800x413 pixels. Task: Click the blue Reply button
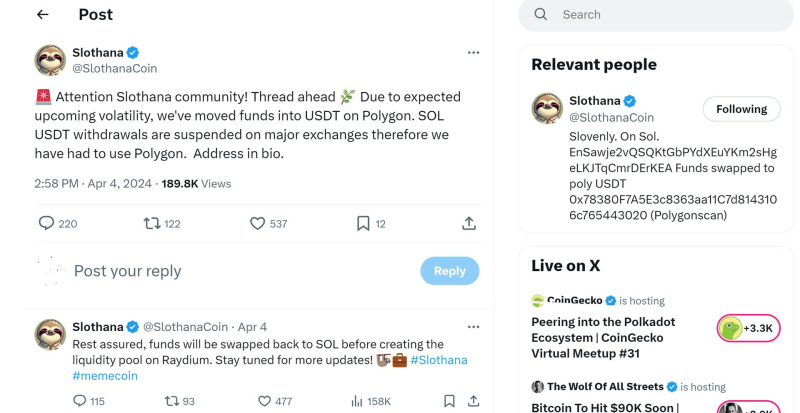pyautogui.click(x=449, y=271)
